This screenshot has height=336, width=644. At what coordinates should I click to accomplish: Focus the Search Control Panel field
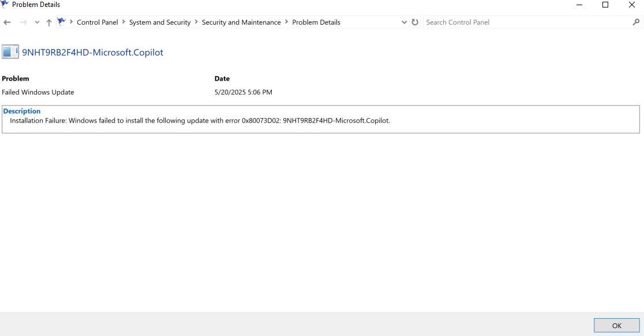point(525,22)
